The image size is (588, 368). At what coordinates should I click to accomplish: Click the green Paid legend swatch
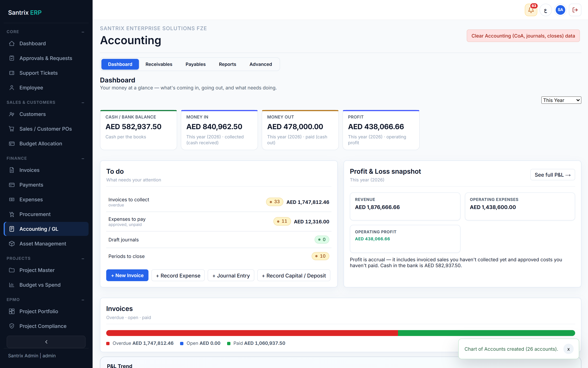click(x=229, y=343)
